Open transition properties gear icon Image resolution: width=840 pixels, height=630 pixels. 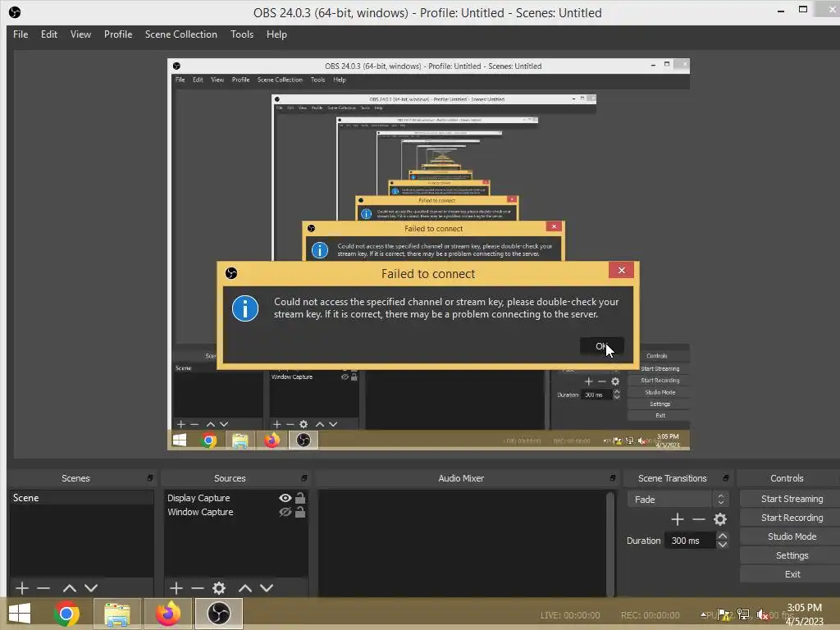720,519
